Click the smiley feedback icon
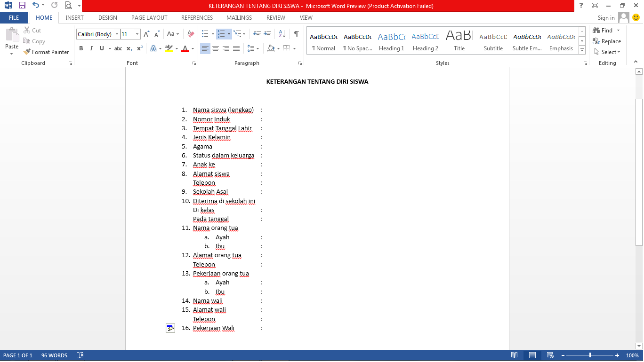The image size is (644, 362). pos(636,17)
